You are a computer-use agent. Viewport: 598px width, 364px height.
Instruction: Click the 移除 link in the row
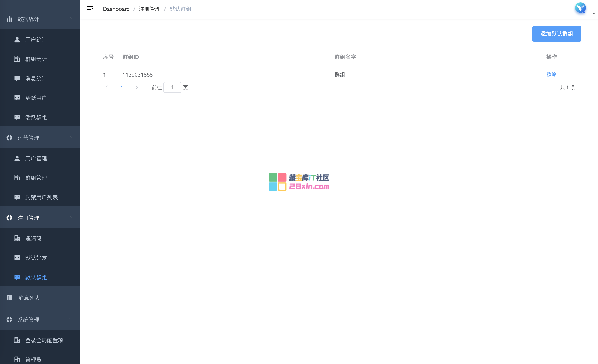pos(551,74)
